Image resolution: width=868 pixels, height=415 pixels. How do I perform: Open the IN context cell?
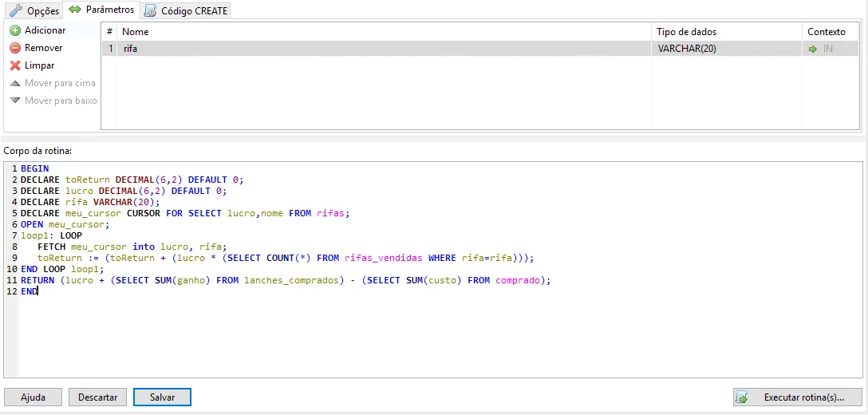(x=831, y=49)
